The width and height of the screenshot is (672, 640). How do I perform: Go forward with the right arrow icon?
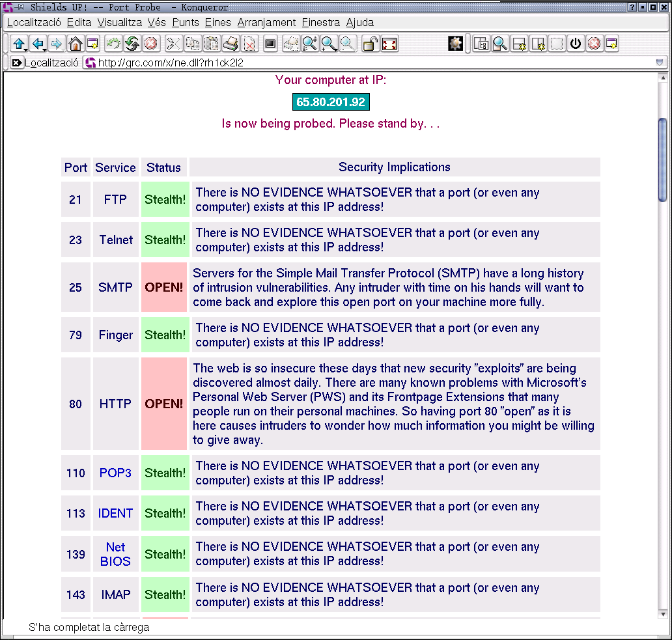click(57, 43)
